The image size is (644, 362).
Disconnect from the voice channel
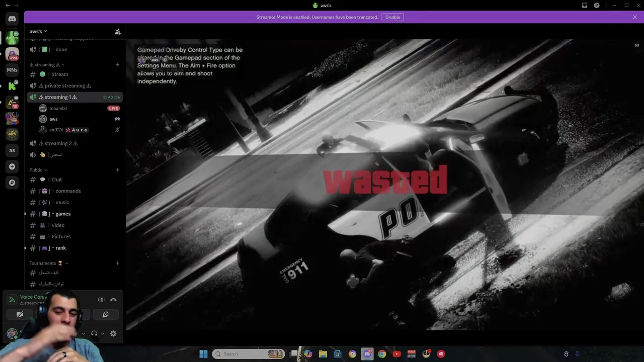[x=113, y=300]
